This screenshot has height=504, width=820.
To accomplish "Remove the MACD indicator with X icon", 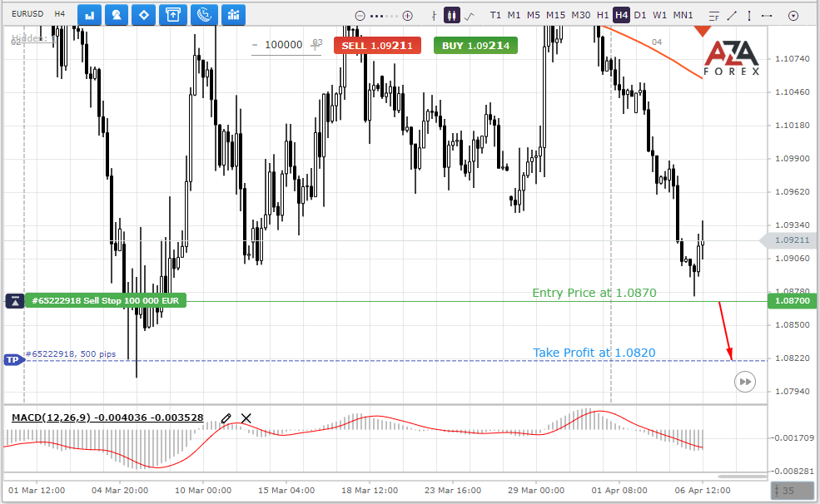I will tap(246, 418).
